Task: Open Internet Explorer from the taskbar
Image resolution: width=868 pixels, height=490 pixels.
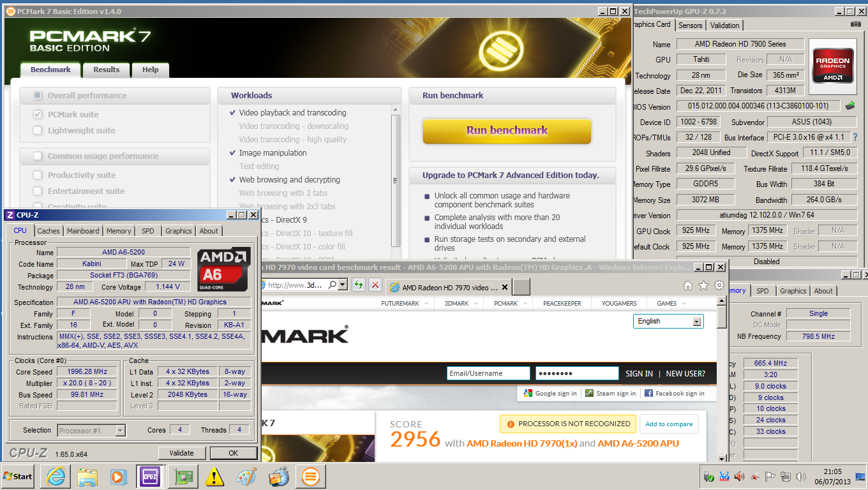Action: [56, 477]
